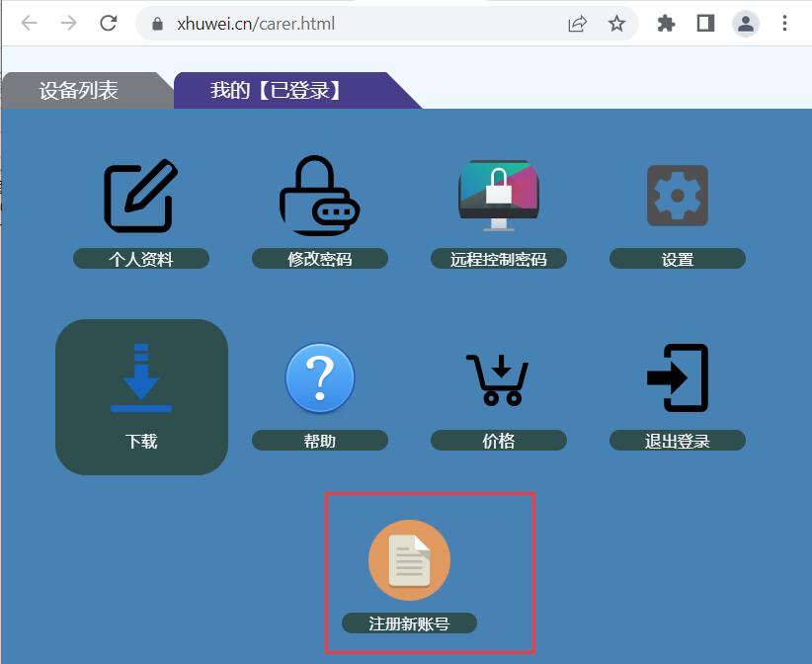
Task: Open the 个人资料 edit pencil icon
Action: click(141, 196)
